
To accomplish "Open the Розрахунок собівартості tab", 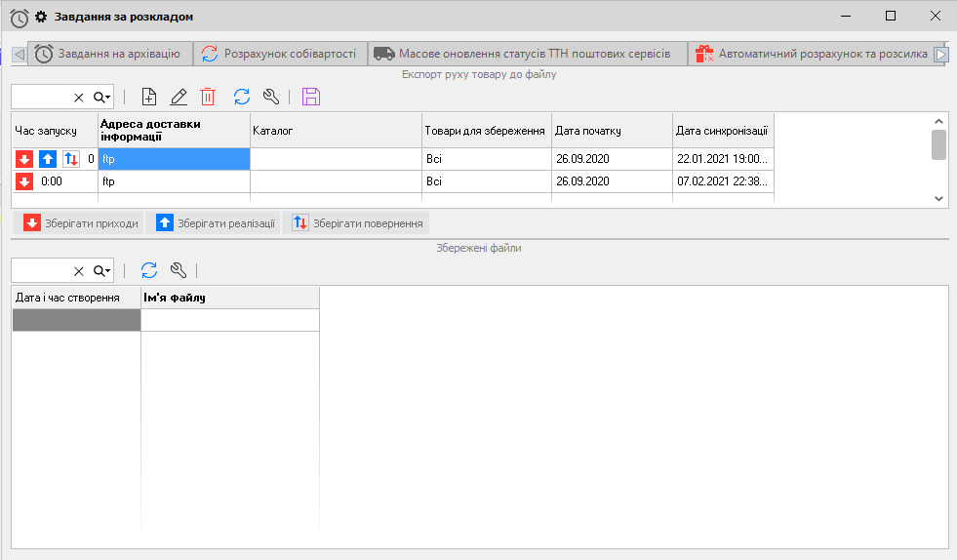I will pos(280,54).
